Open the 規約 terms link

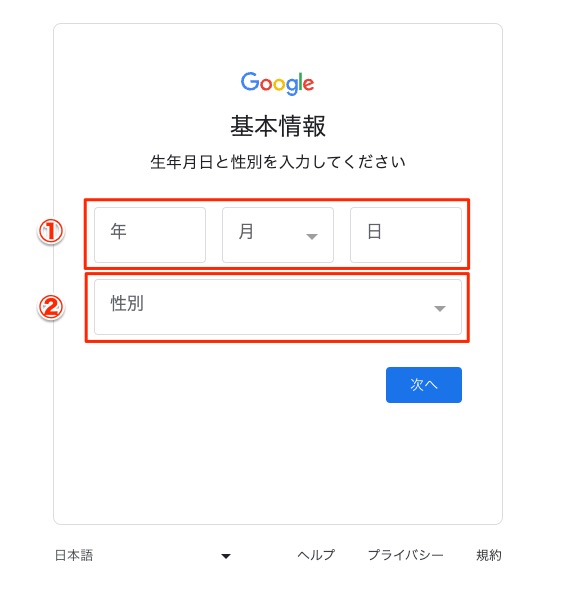pos(489,555)
